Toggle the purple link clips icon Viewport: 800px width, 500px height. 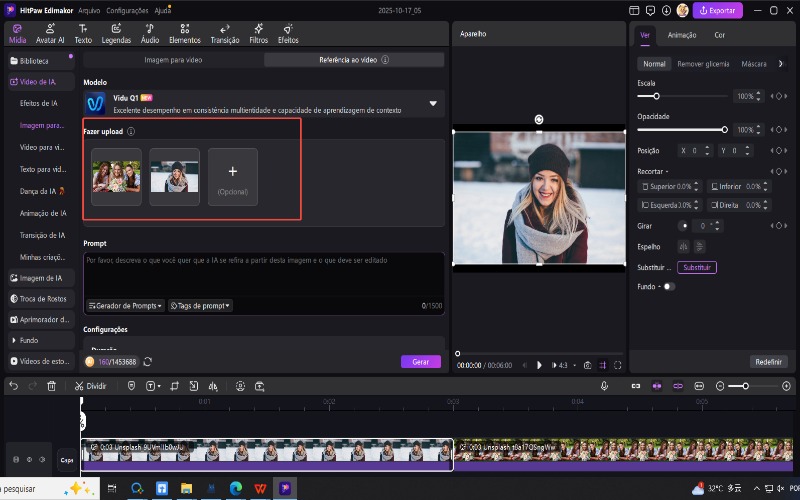[x=678, y=386]
